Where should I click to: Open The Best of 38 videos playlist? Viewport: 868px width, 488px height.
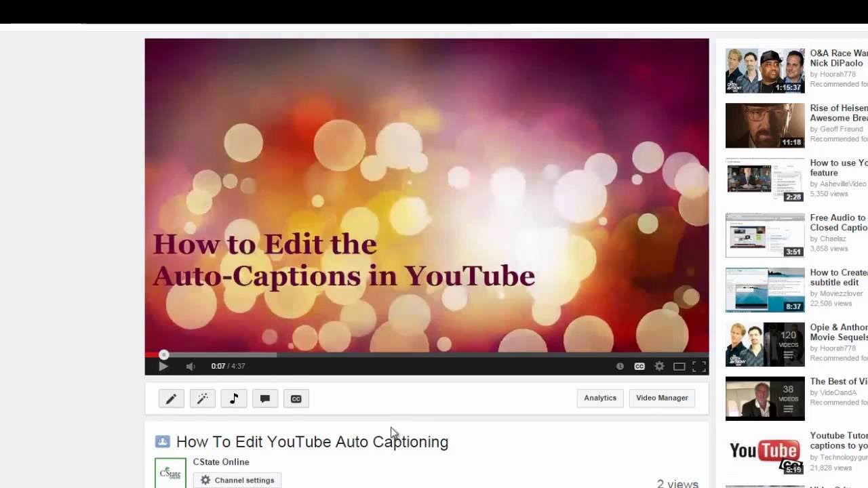[x=765, y=399]
